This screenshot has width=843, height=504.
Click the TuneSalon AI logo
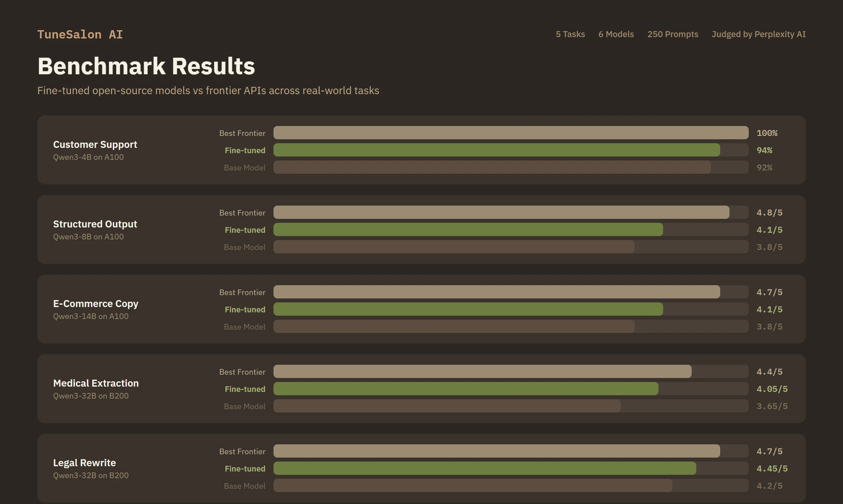(80, 34)
